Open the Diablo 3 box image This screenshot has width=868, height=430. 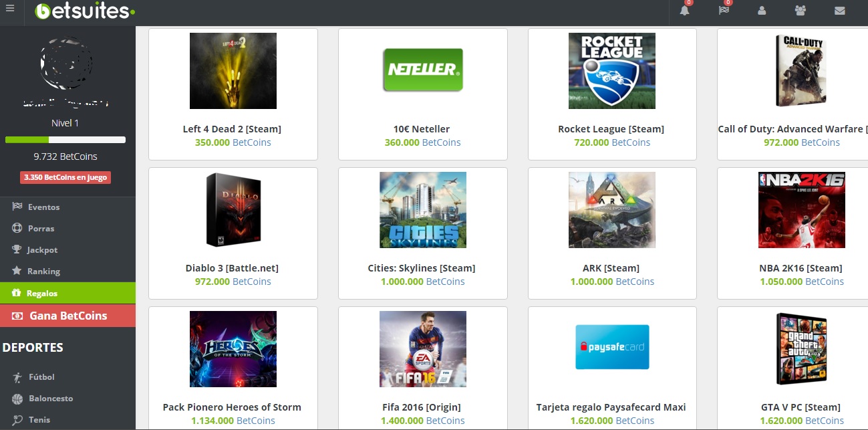[x=233, y=210]
